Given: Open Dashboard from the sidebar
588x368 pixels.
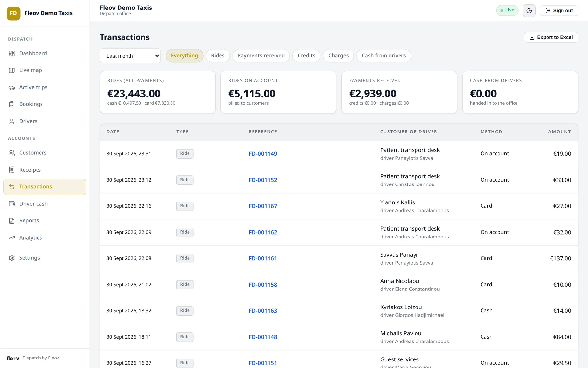Looking at the screenshot, I should click(45, 53).
